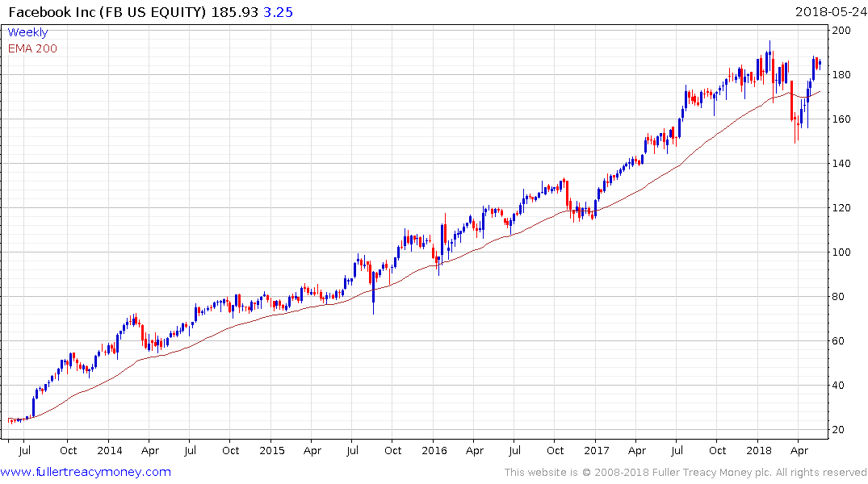
Task: Click the www.fullertreacymoney.com link
Action: tap(86, 472)
